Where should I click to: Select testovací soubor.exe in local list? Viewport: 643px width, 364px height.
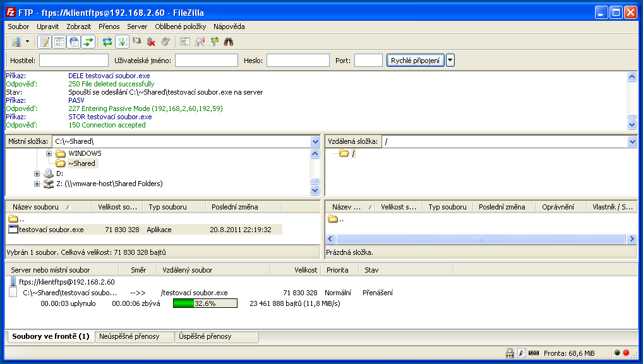click(x=145, y=230)
